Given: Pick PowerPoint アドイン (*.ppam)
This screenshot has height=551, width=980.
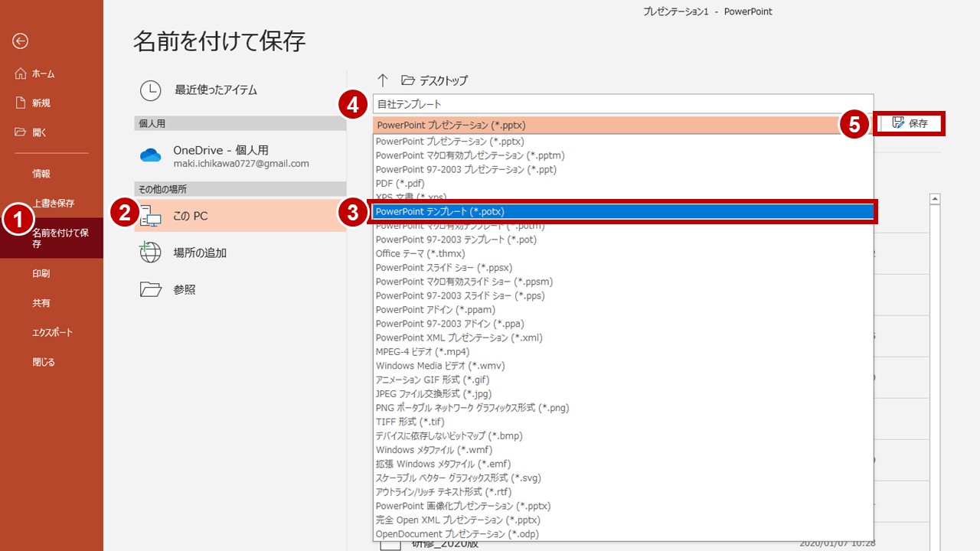Looking at the screenshot, I should [623, 310].
